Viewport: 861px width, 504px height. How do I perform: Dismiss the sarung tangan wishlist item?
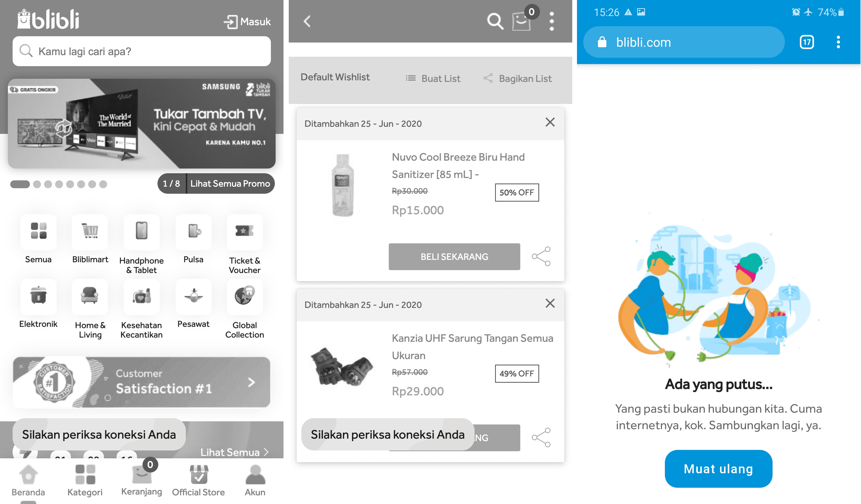click(x=550, y=304)
